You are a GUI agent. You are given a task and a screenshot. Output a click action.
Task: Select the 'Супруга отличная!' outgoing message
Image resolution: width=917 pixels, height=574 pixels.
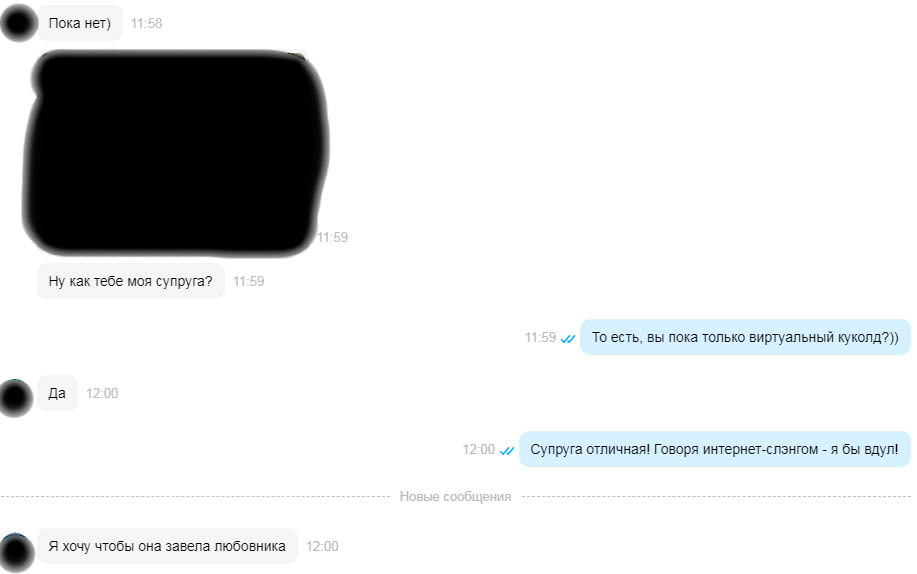[x=715, y=449]
